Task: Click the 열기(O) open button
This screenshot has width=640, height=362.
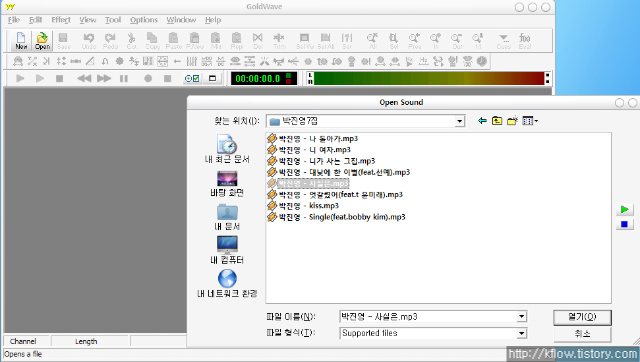Action: pos(582,317)
